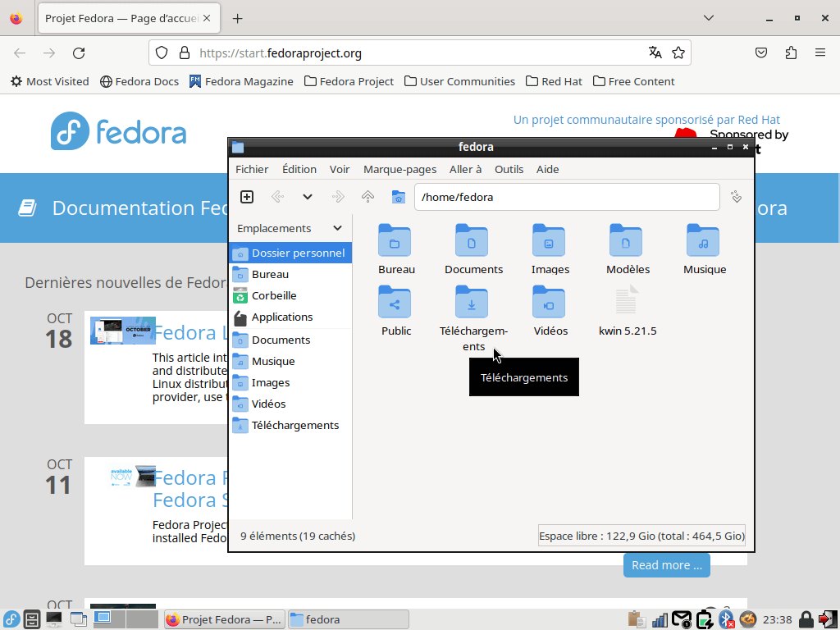Go forward using file manager's forward arrow
This screenshot has height=630, width=840.
[337, 197]
